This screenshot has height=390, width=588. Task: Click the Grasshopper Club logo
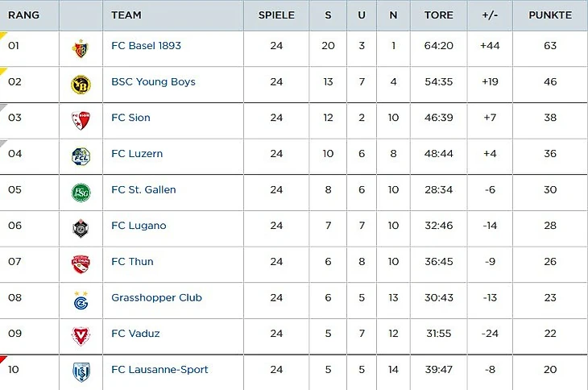[81, 300]
